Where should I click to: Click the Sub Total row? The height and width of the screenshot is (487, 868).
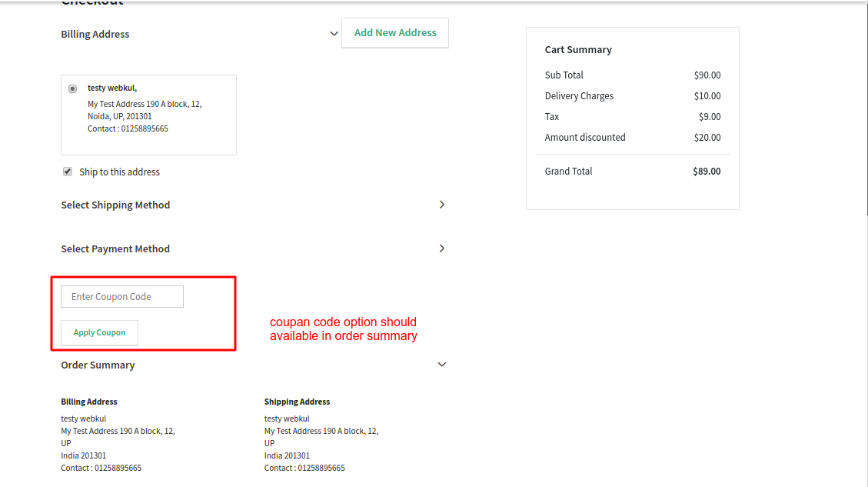click(x=632, y=75)
